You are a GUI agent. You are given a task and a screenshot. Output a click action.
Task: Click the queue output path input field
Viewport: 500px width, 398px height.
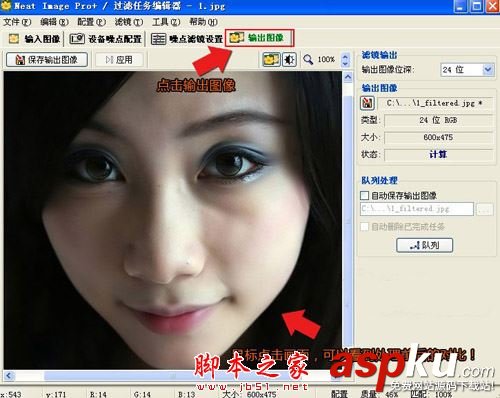[x=417, y=209]
